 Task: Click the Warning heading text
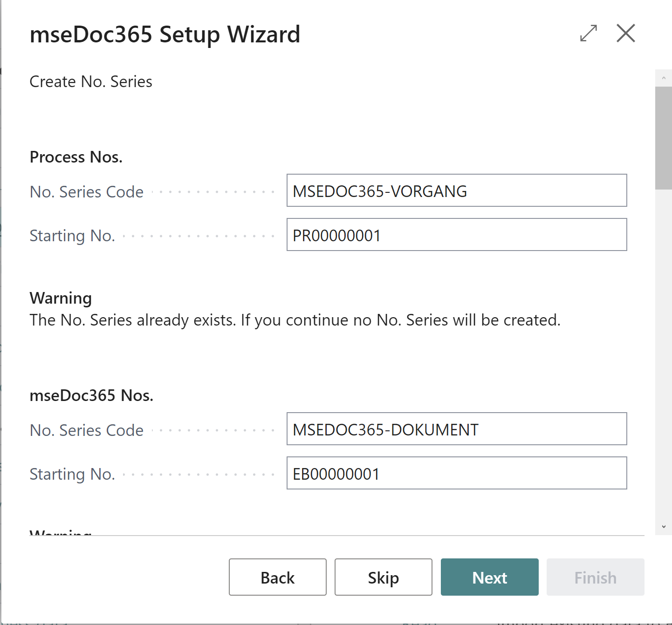(x=61, y=298)
